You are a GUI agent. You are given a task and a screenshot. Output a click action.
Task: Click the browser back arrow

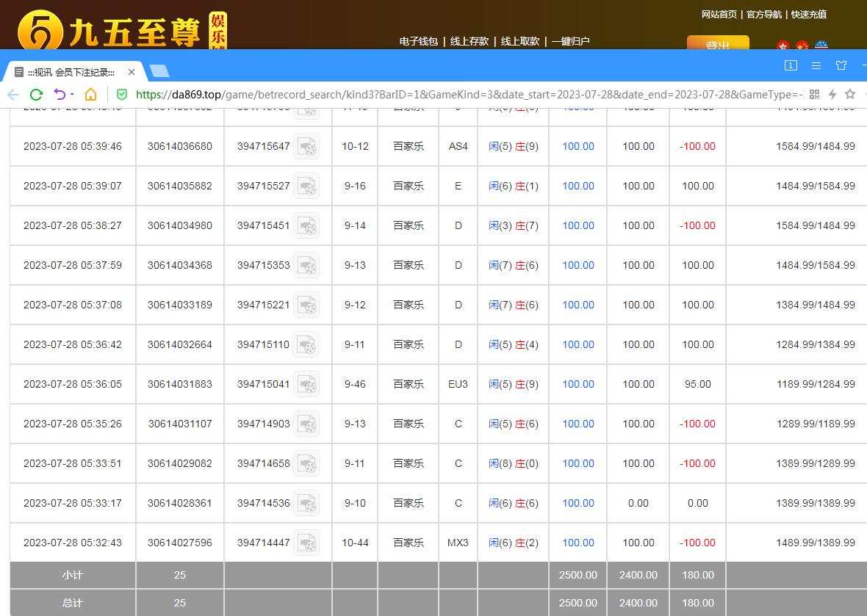pyautogui.click(x=13, y=95)
